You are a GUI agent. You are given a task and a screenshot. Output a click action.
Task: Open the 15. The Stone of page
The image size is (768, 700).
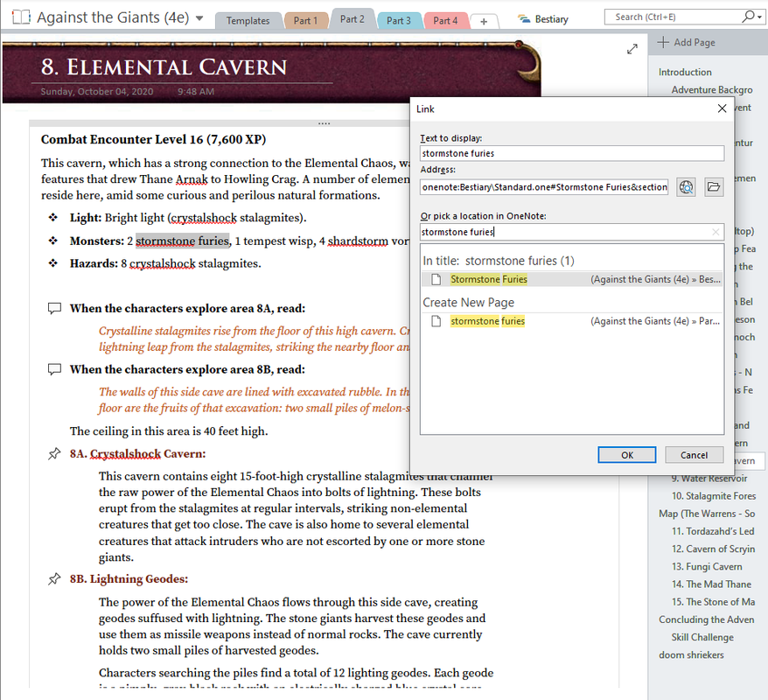(713, 601)
